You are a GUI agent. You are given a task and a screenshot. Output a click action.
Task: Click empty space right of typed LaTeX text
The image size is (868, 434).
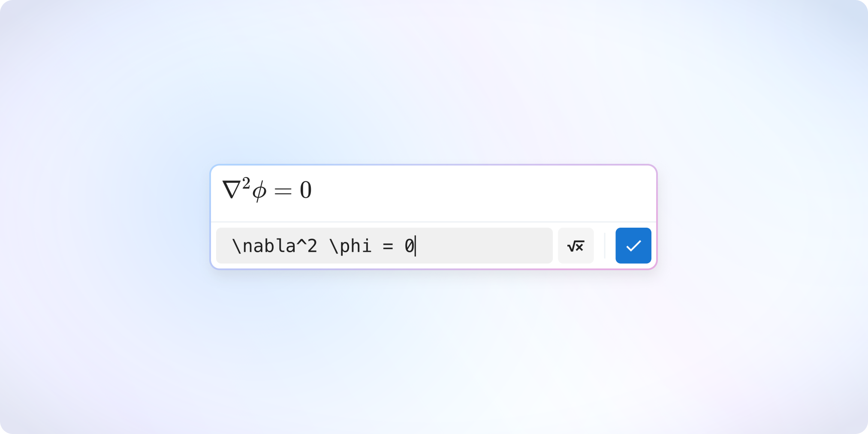coord(485,246)
